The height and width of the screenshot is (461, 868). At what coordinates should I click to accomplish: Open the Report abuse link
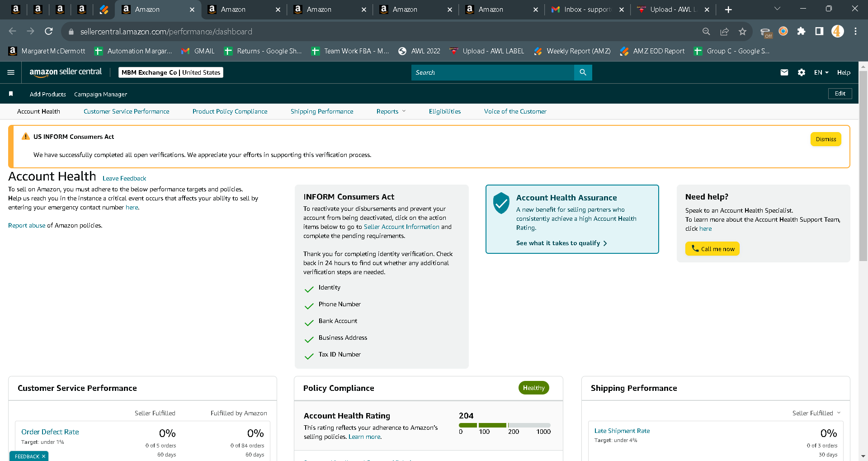tap(27, 225)
